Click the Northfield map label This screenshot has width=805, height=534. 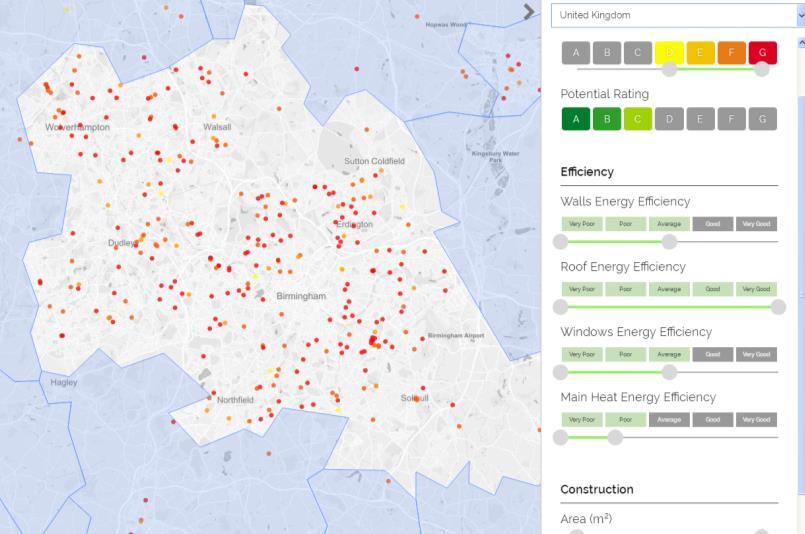point(235,400)
